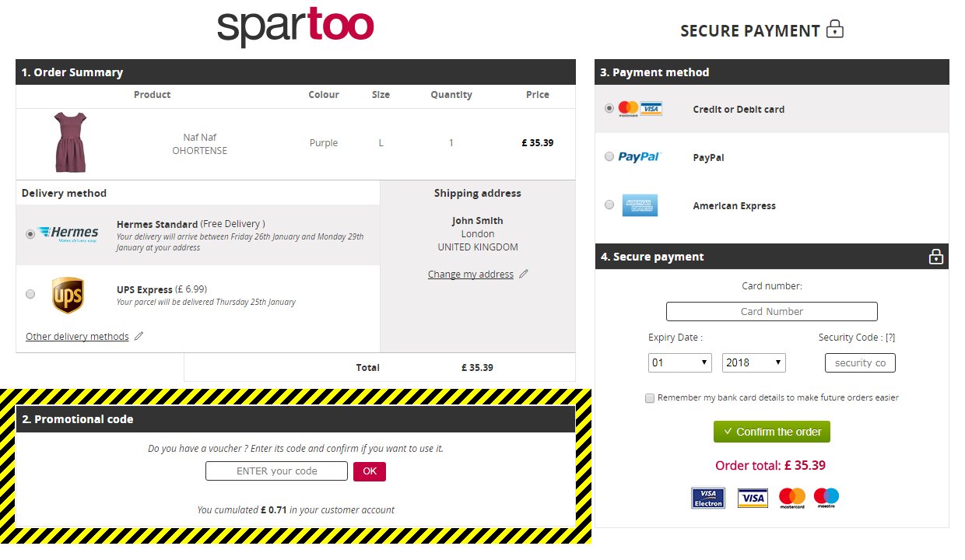Click the UPS Express label text
Image resolution: width=965 pixels, height=560 pixels.
(145, 289)
